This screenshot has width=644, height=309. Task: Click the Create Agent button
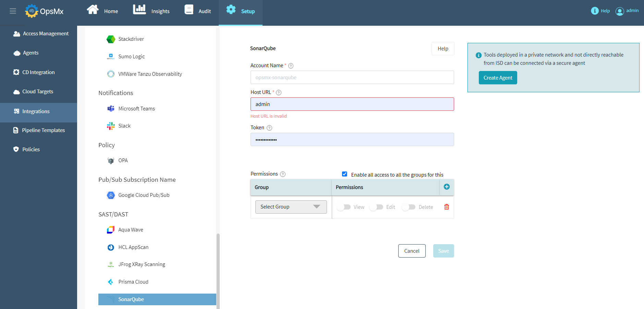coord(498,78)
